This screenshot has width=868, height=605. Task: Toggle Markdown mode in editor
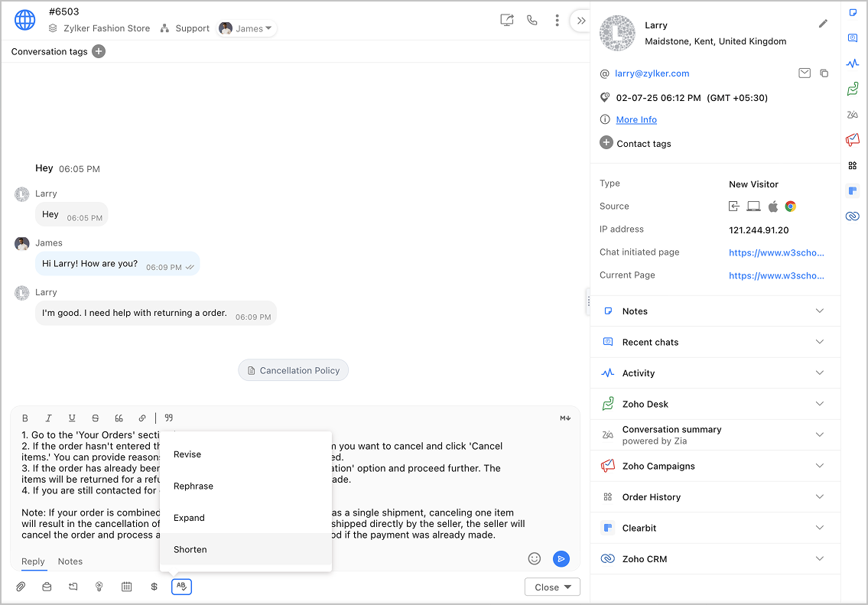pyautogui.click(x=564, y=418)
